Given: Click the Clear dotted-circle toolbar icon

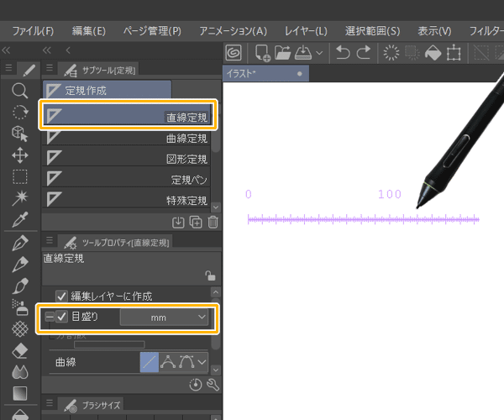Looking at the screenshot, I should coord(391,52).
